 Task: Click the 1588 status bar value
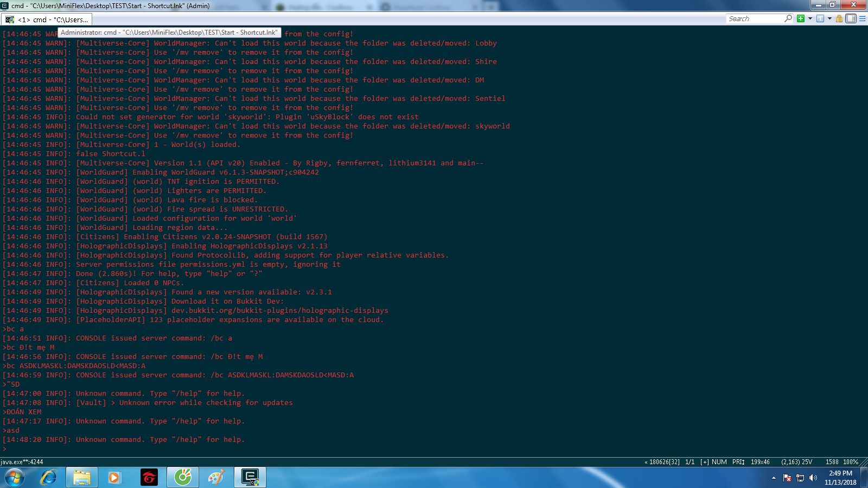[x=832, y=462]
